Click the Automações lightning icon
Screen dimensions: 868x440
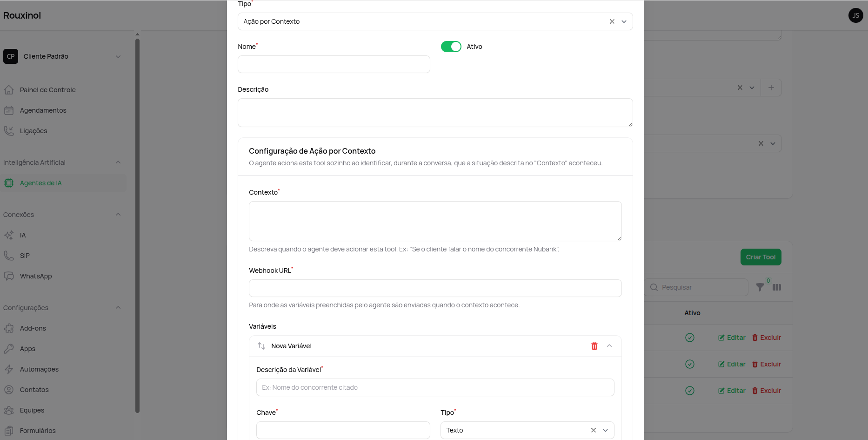(9, 369)
